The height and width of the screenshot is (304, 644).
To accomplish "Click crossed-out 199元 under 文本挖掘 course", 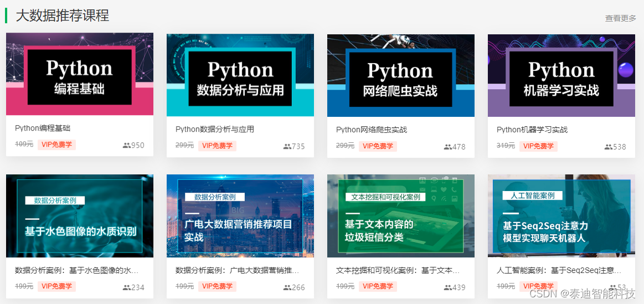I will pos(346,286).
